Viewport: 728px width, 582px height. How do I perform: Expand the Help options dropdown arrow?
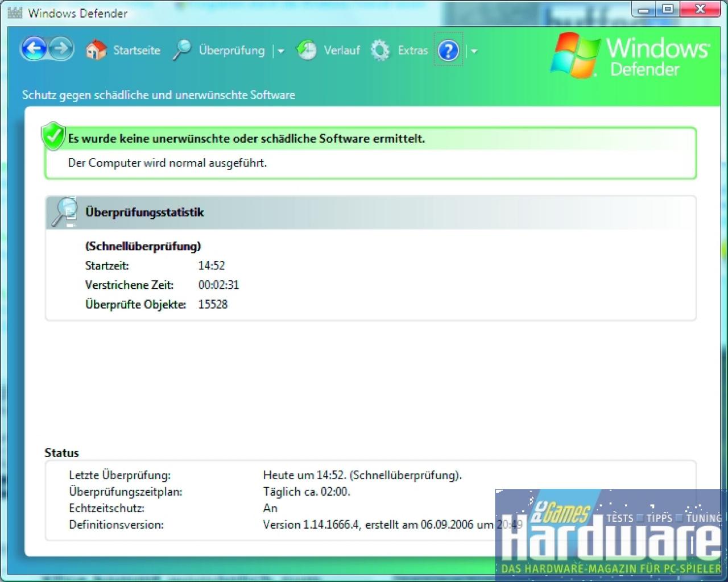coord(473,51)
